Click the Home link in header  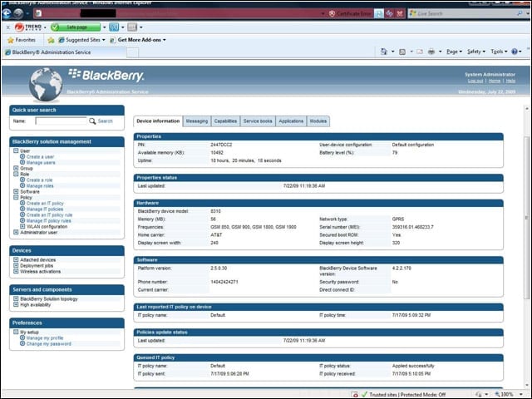pyautogui.click(x=495, y=81)
